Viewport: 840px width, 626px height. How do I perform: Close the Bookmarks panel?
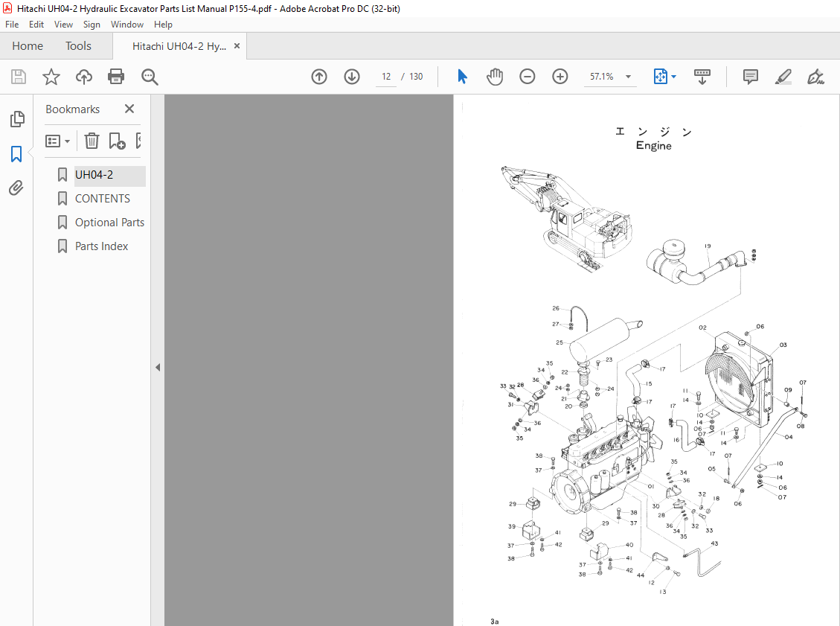click(129, 109)
